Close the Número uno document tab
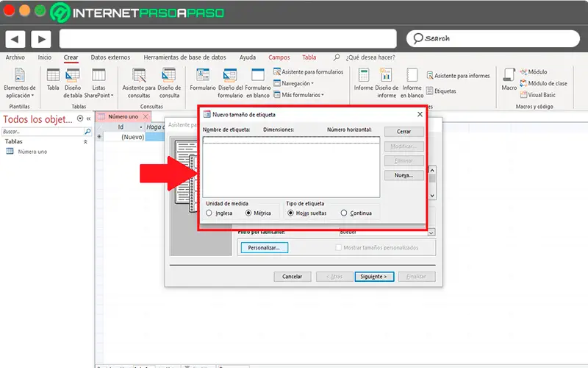The height and width of the screenshot is (368, 588). (146, 116)
